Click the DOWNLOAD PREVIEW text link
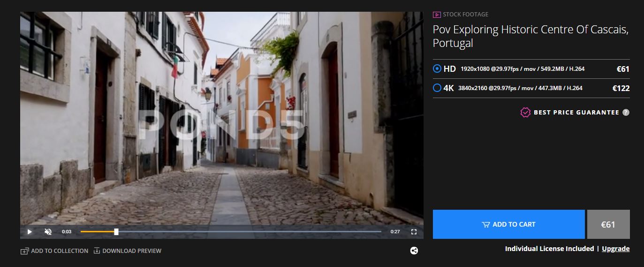644x267 pixels. [132, 251]
